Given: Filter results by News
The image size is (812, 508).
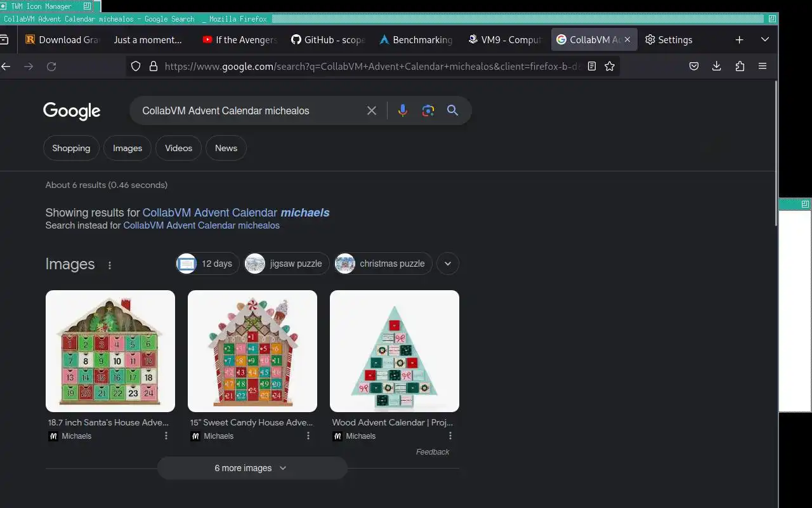Looking at the screenshot, I should (x=226, y=148).
